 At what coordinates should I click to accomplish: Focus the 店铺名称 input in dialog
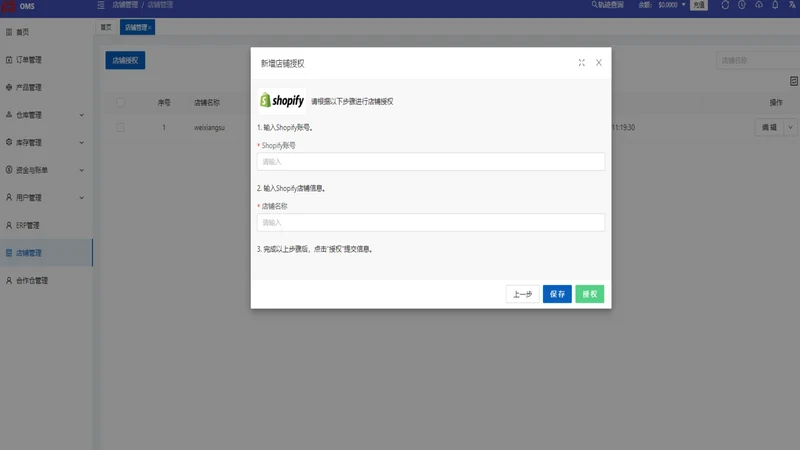[431, 222]
